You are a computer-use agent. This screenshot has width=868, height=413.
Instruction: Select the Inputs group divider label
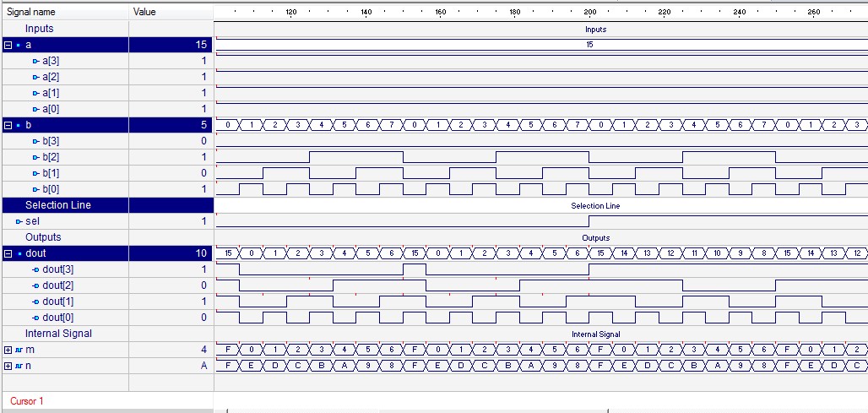40,29
